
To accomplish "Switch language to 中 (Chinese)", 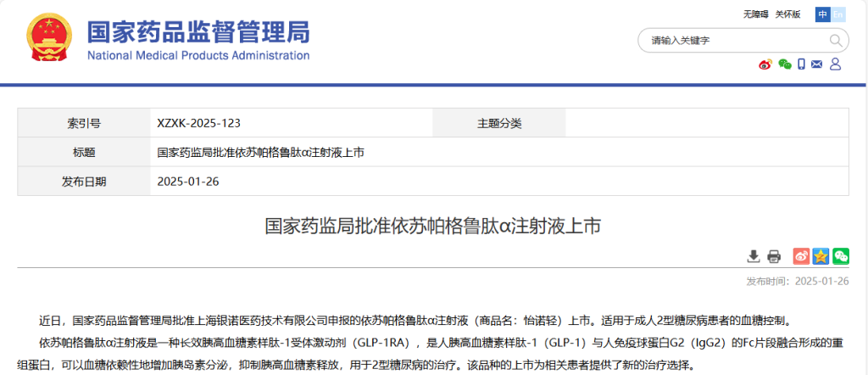I will point(823,14).
